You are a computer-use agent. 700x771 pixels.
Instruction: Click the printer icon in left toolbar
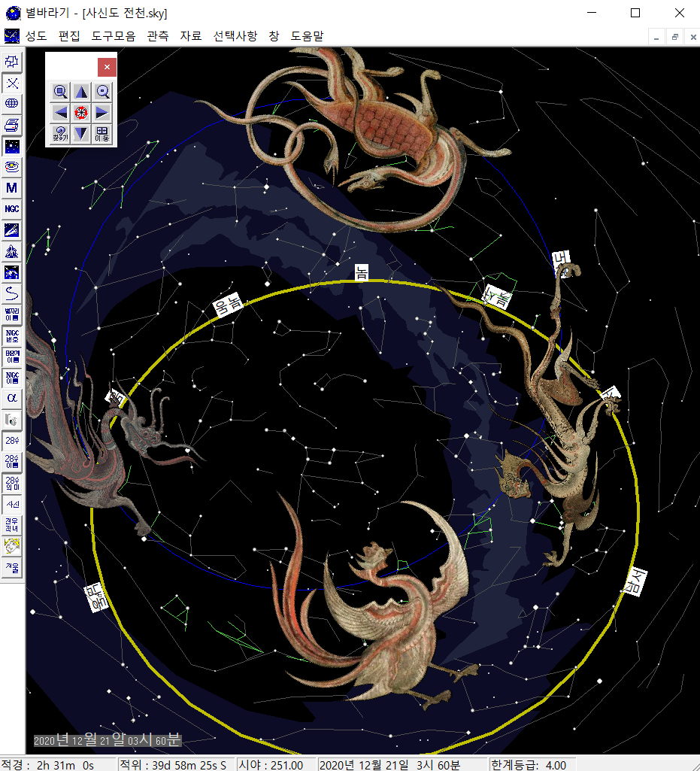coord(12,125)
